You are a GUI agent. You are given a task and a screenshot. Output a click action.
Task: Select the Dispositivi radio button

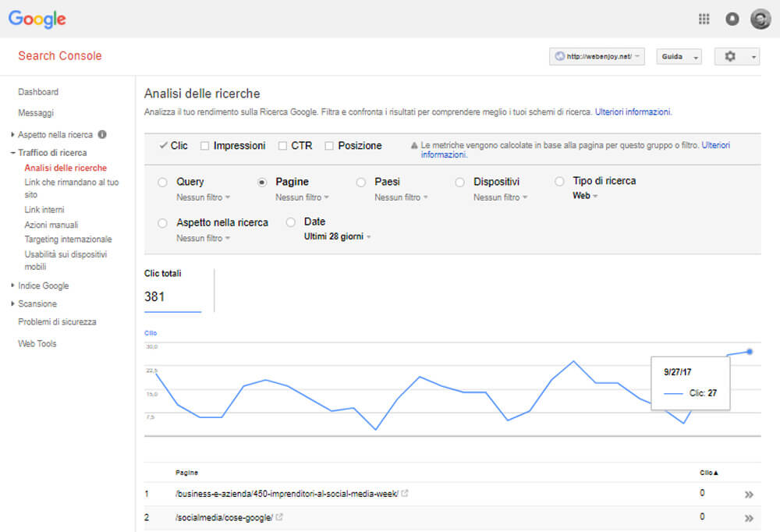tap(459, 183)
